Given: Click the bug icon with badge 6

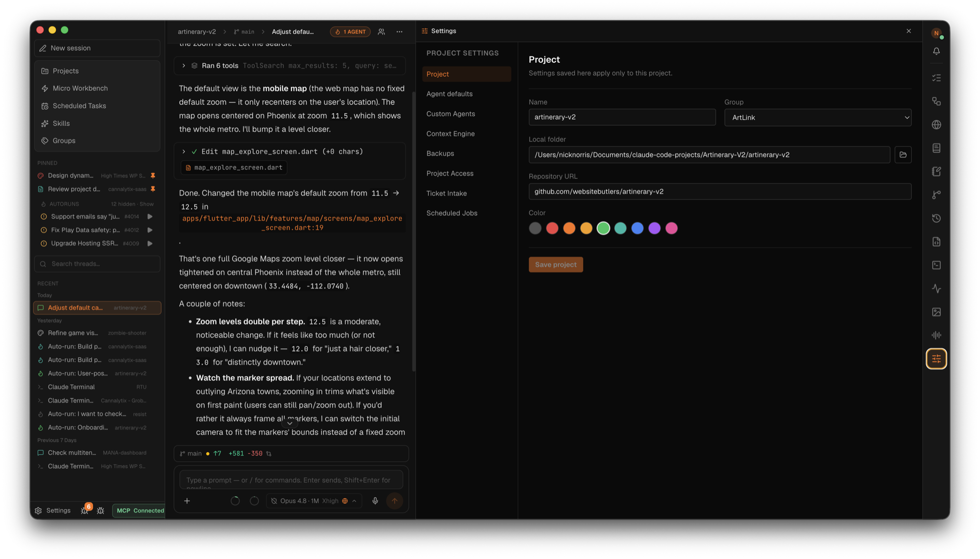Looking at the screenshot, I should point(84,510).
